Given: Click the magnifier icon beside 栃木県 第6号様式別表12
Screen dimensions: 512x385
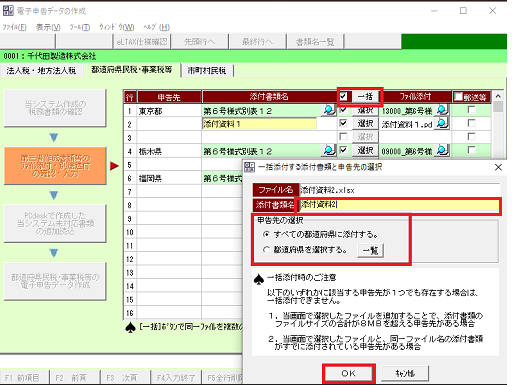Looking at the screenshot, I should pyautogui.click(x=329, y=150).
